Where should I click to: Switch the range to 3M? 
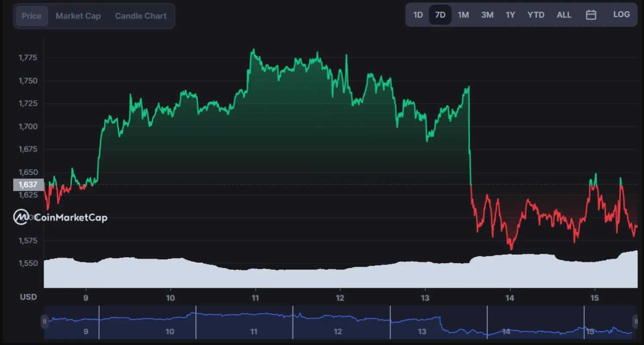(487, 15)
